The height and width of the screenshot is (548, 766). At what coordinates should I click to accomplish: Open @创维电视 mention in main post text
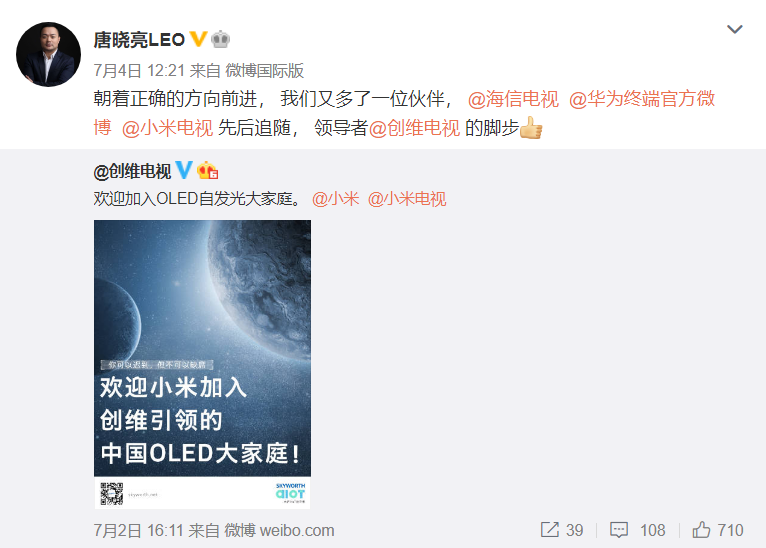point(414,128)
